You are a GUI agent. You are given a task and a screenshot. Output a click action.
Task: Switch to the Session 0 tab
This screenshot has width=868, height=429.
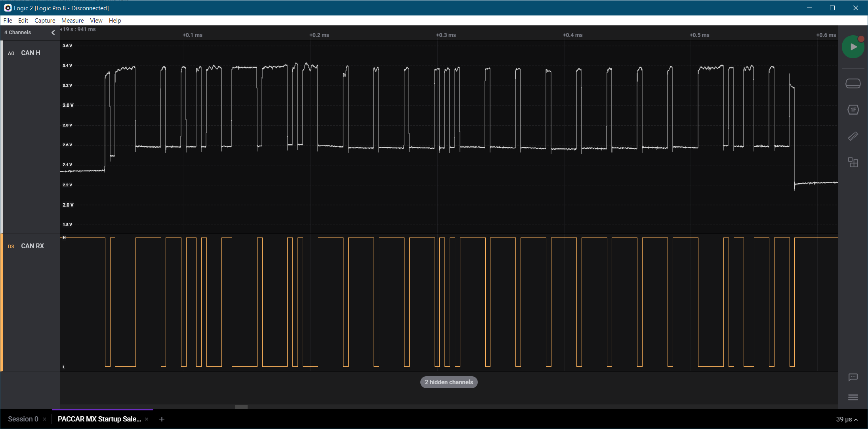click(x=23, y=419)
